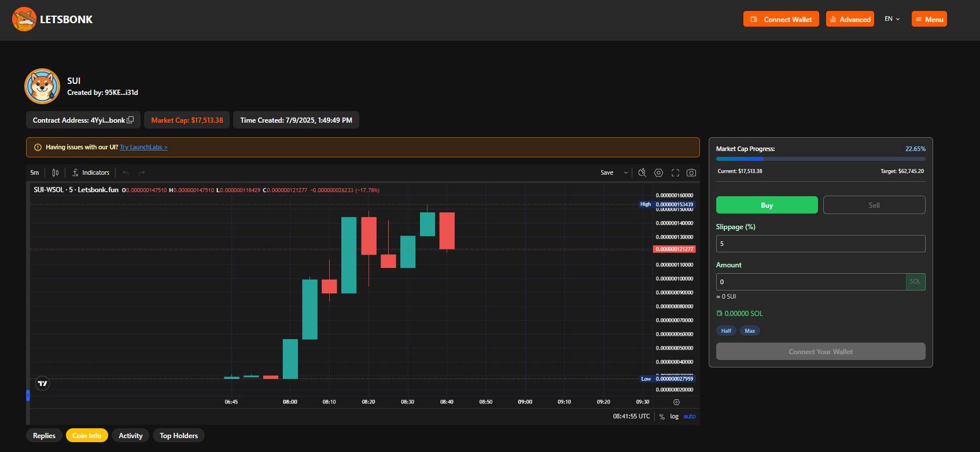
Task: Click the Market Cap Progress bar
Action: pyautogui.click(x=821, y=159)
